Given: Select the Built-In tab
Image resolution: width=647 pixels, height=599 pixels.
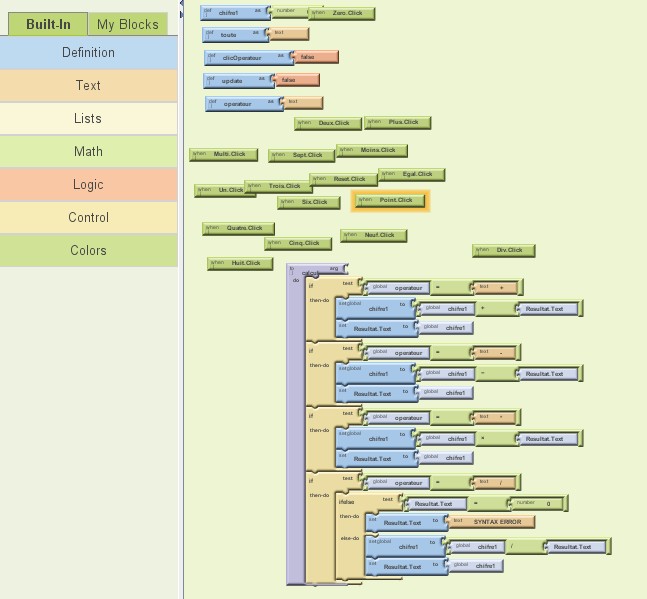Looking at the screenshot, I should 48,24.
